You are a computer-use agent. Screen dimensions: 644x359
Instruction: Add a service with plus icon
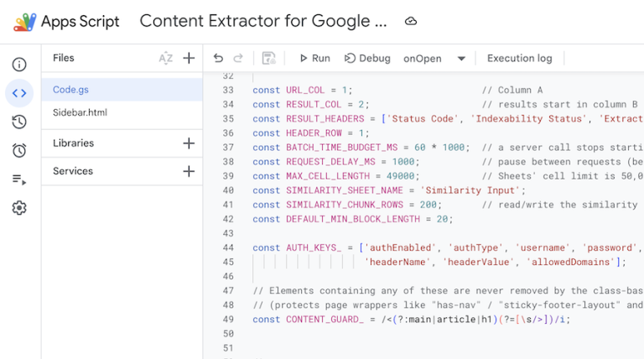(189, 171)
